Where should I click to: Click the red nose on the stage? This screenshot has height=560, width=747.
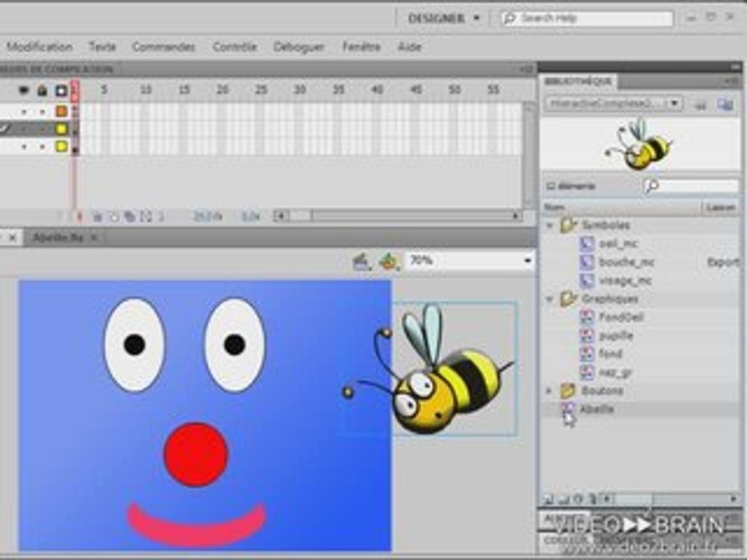tap(196, 454)
